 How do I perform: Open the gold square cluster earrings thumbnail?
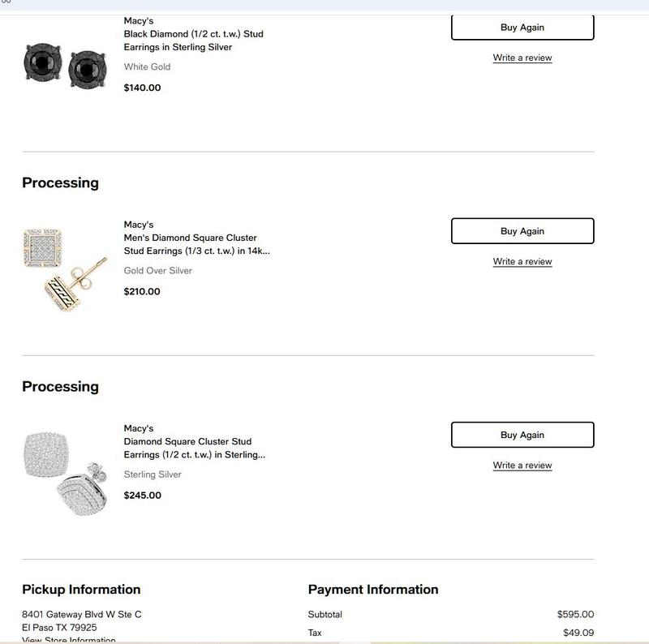coord(66,270)
